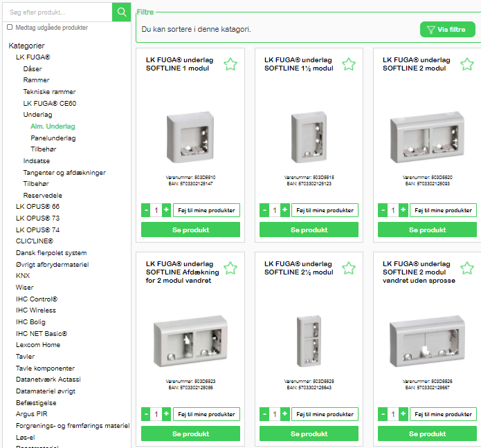The width and height of the screenshot is (481, 448).
Task: Collapse the Underlag subcategory
Action: [x=38, y=115]
